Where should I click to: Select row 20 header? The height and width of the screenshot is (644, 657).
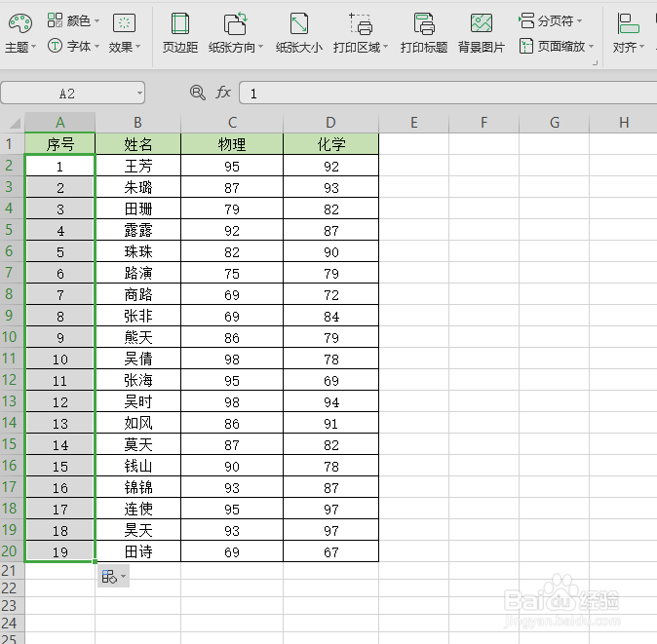coord(12,551)
